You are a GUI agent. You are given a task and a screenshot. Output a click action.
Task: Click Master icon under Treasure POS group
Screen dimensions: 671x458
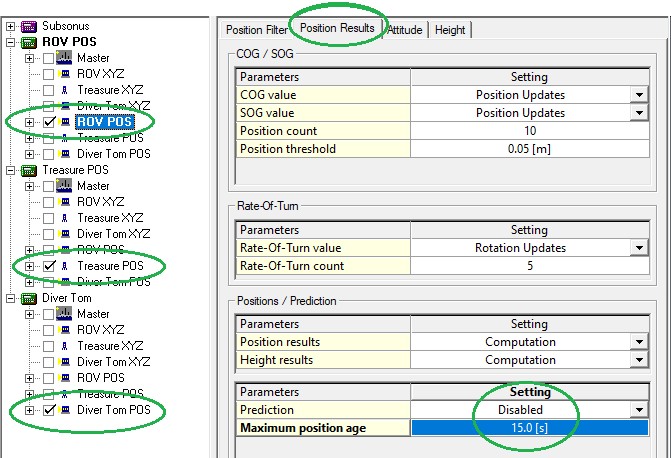(64, 186)
